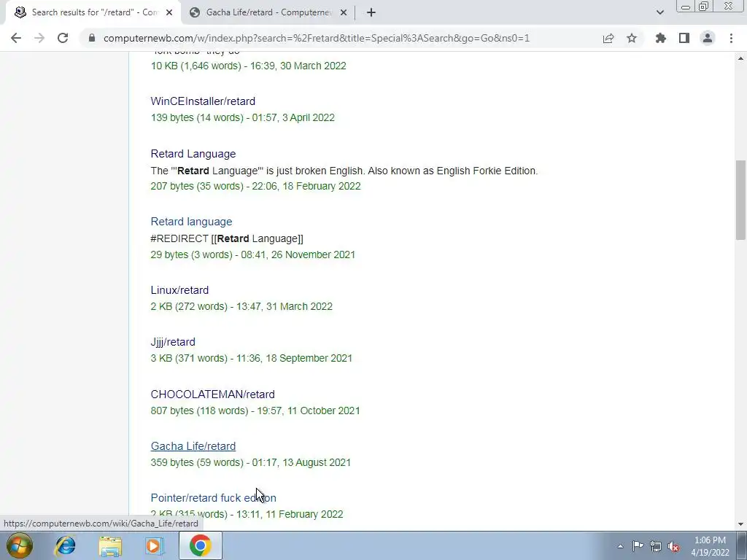
Task: Switch to the Search results tab
Action: click(93, 12)
